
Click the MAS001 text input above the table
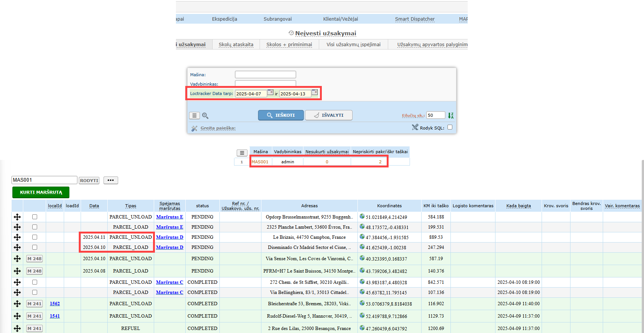point(44,180)
